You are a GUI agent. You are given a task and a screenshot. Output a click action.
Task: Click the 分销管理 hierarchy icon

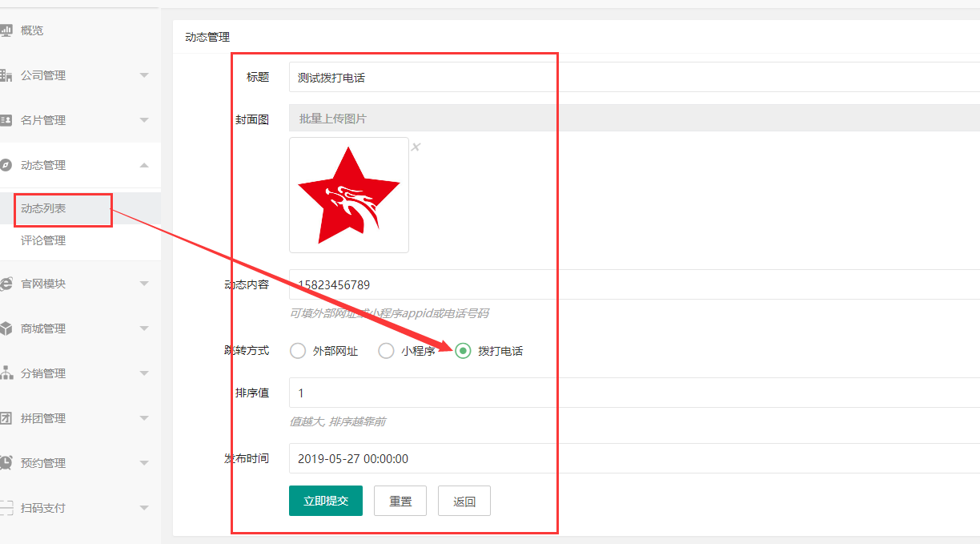tap(6, 373)
